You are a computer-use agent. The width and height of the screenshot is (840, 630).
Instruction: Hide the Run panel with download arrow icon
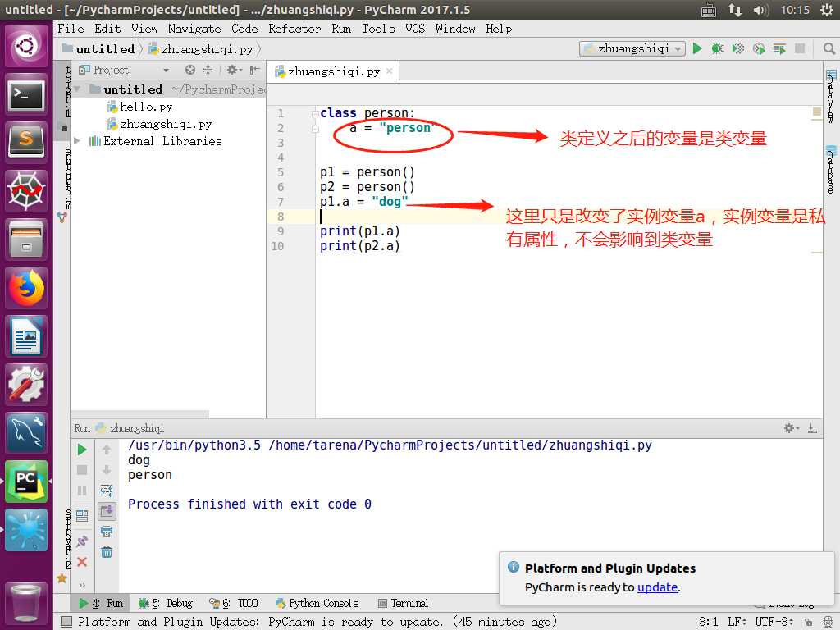point(812,428)
